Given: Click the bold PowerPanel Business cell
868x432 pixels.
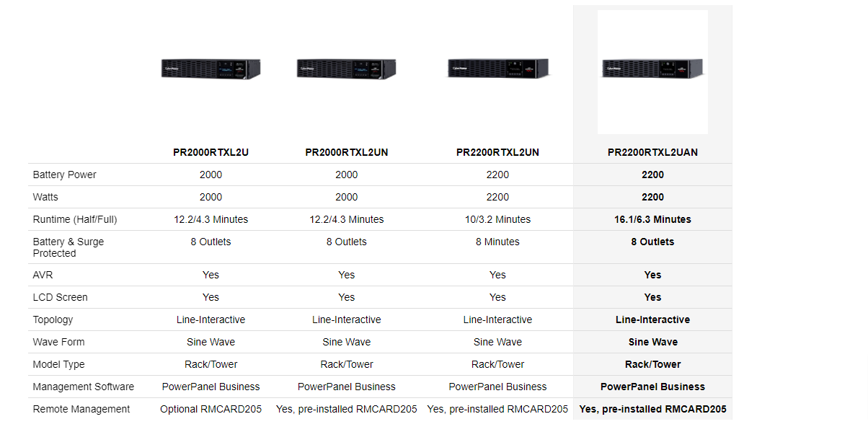Looking at the screenshot, I should tap(652, 387).
